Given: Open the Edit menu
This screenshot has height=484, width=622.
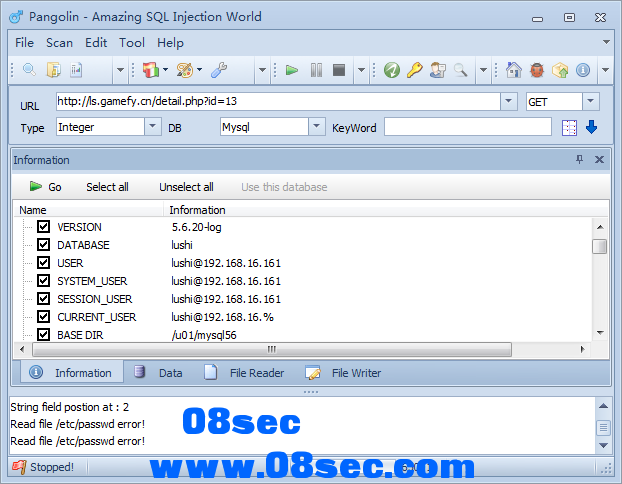Looking at the screenshot, I should [96, 43].
